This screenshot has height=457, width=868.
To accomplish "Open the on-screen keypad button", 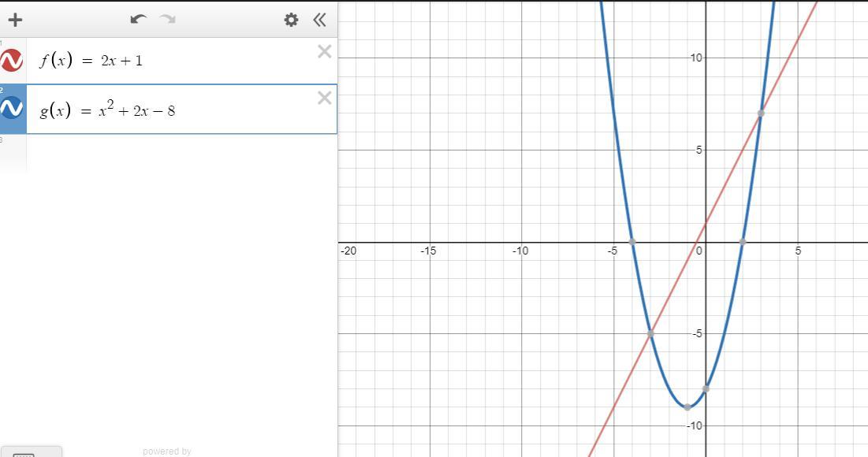I will [x=31, y=452].
